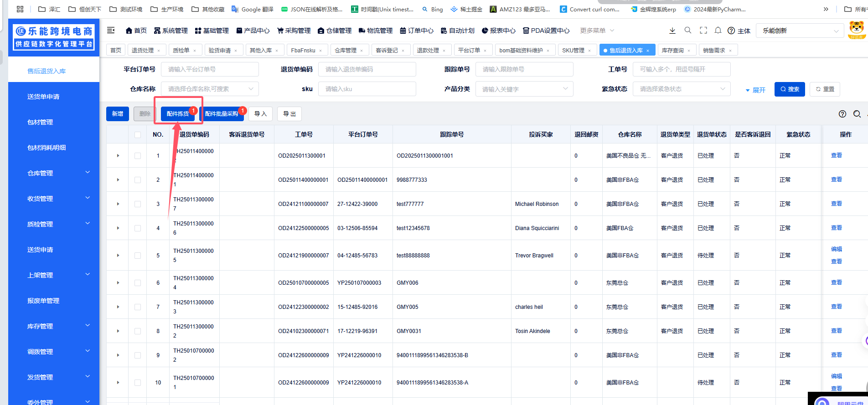Toggle fullscreen mode icon
This screenshot has width=868, height=405.
click(703, 31)
